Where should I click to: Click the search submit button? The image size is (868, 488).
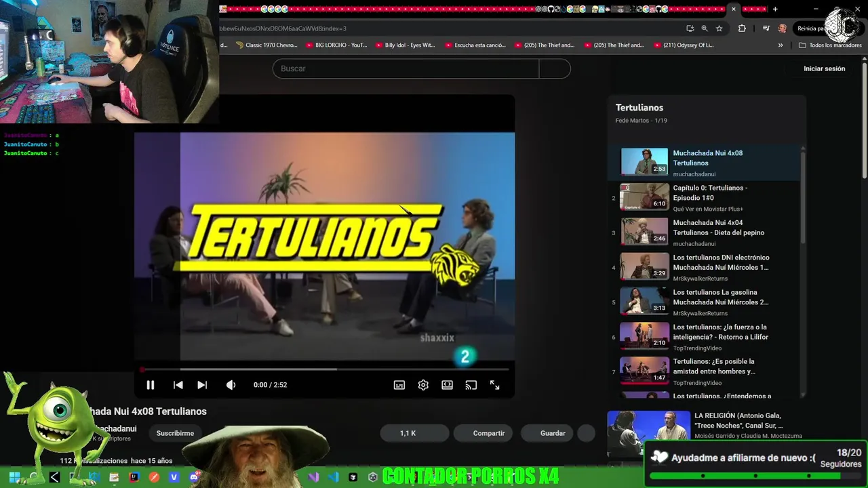(555, 68)
